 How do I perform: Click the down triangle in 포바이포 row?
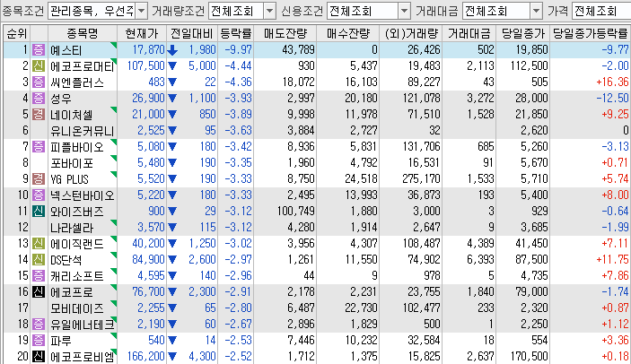pos(172,162)
